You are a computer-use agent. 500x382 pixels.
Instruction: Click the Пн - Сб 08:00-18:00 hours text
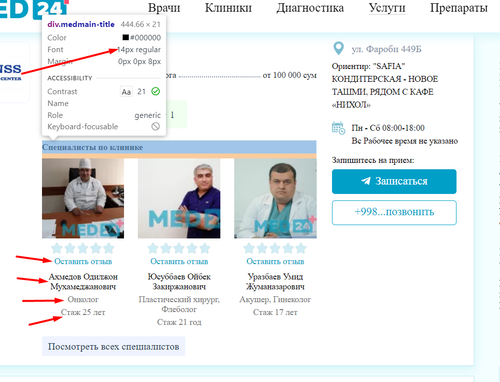[388, 128]
